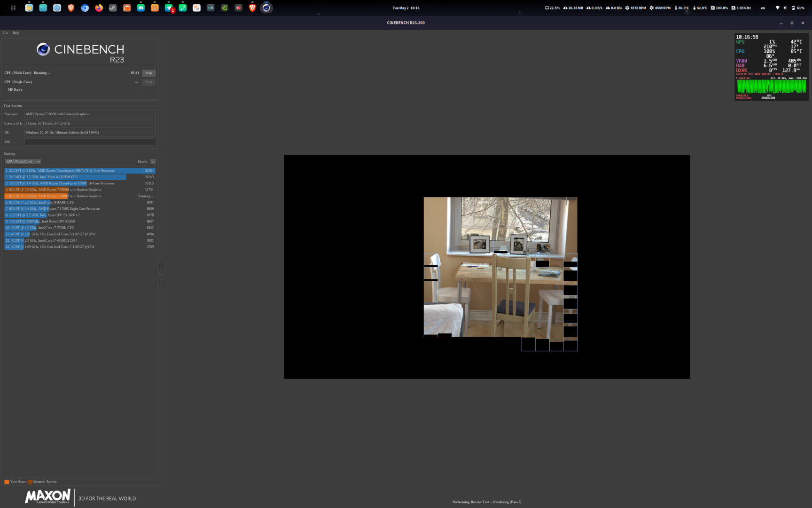This screenshot has height=508, width=812.
Task: Open Telegram with the unread badge
Action: tap(169, 8)
